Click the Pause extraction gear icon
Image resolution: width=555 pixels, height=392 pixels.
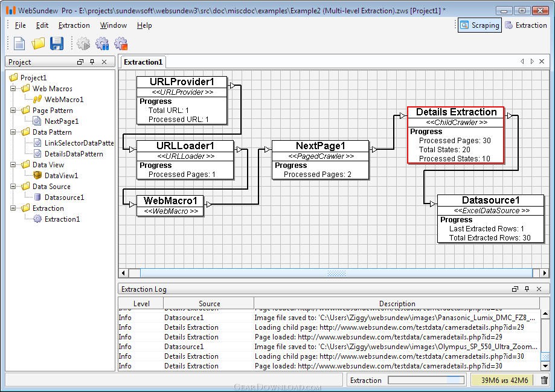click(102, 43)
